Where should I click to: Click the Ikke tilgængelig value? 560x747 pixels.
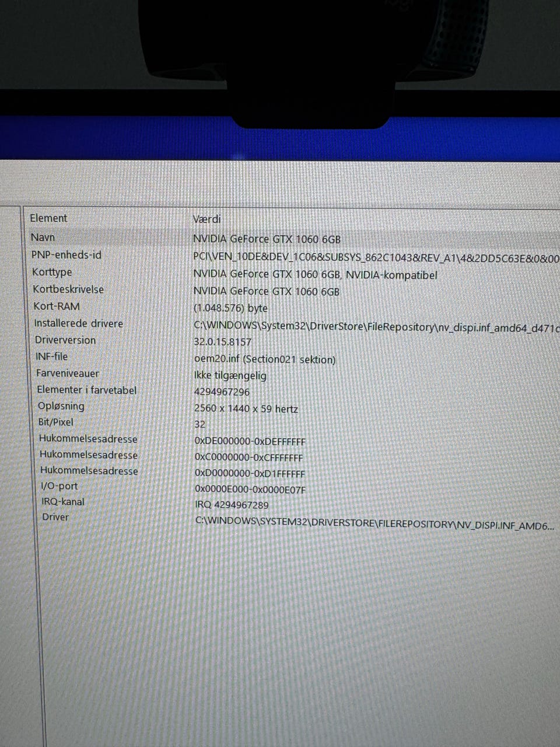click(x=230, y=376)
